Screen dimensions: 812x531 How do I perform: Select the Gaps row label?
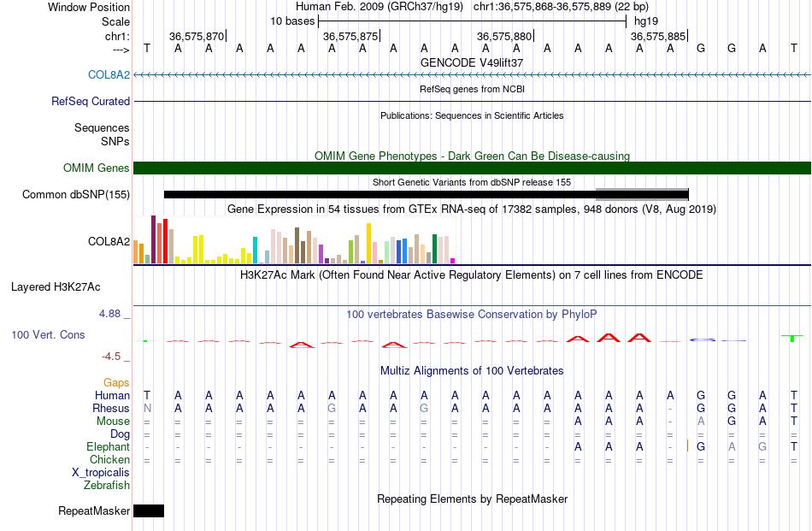point(116,382)
